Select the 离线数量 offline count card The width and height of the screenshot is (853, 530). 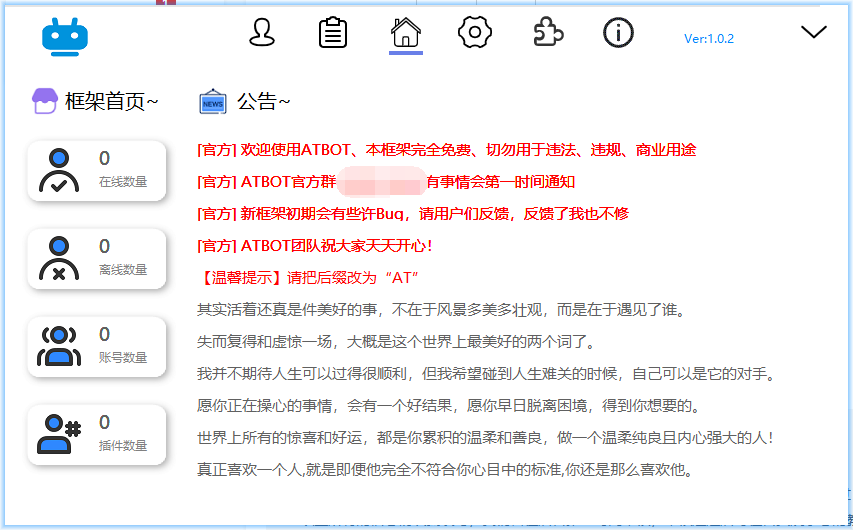[x=97, y=259]
